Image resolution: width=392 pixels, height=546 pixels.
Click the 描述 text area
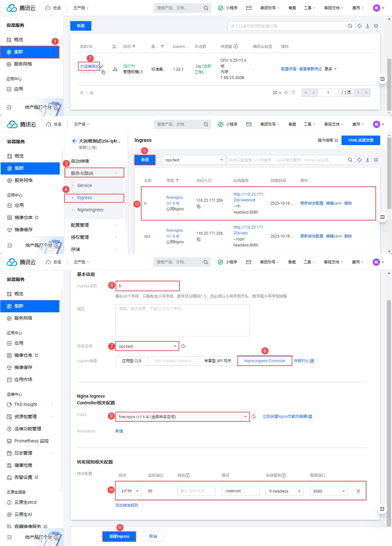(x=182, y=320)
